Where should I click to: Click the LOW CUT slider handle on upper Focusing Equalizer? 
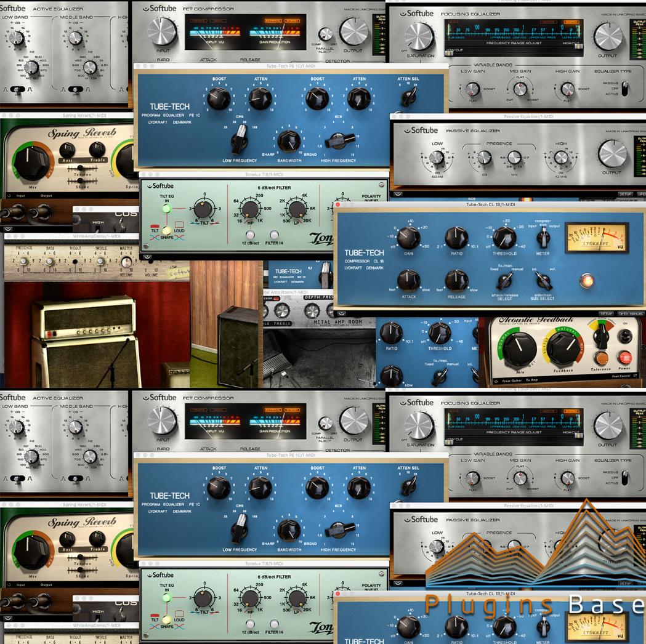450,53
